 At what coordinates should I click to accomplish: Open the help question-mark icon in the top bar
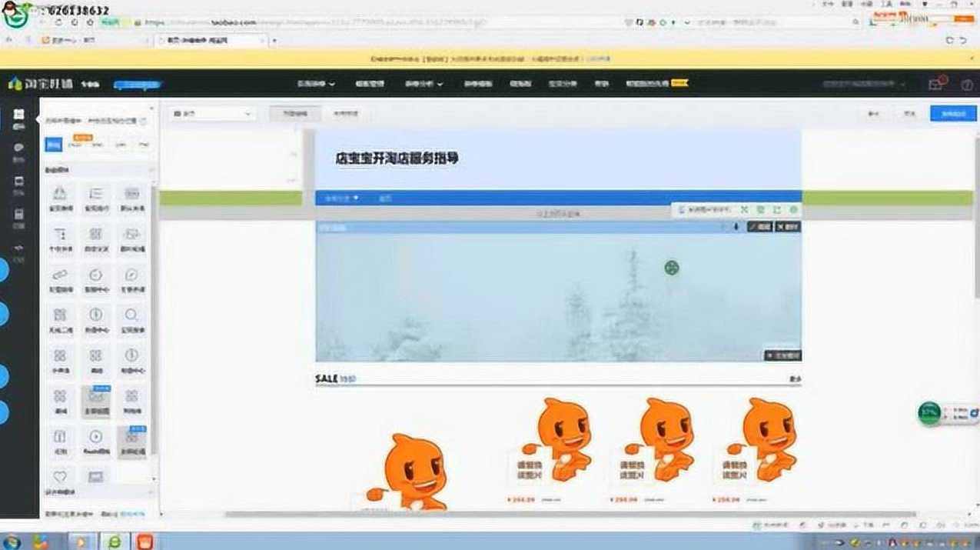[x=966, y=85]
